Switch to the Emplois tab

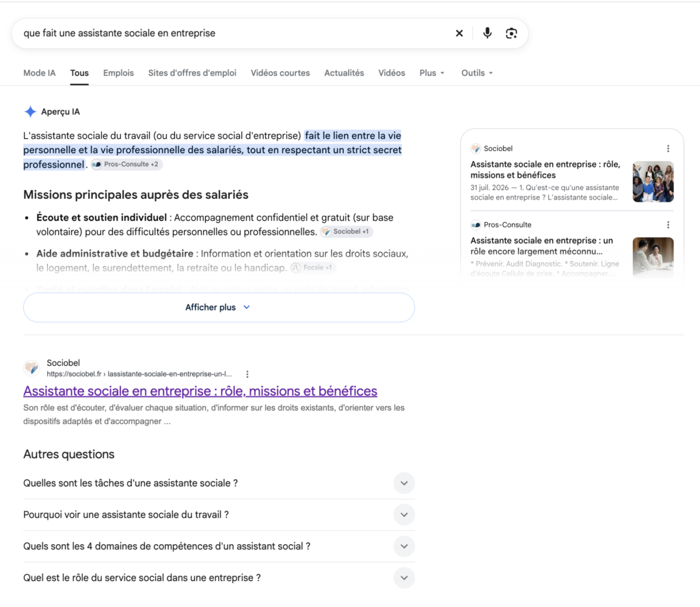(118, 72)
